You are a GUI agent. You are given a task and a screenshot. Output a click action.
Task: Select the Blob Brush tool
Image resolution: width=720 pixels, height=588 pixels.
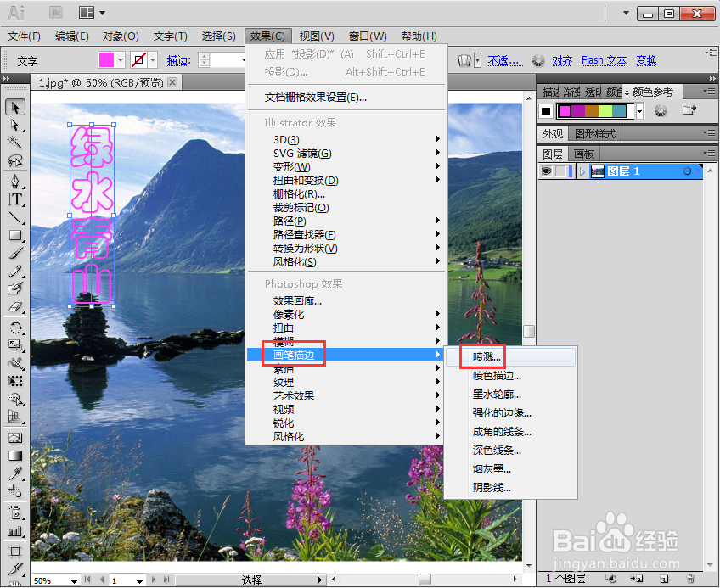point(15,288)
